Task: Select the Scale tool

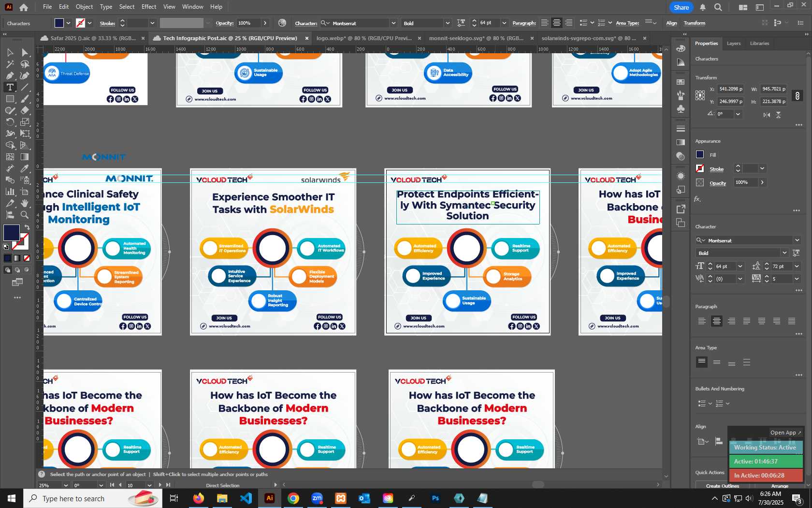Action: point(25,122)
